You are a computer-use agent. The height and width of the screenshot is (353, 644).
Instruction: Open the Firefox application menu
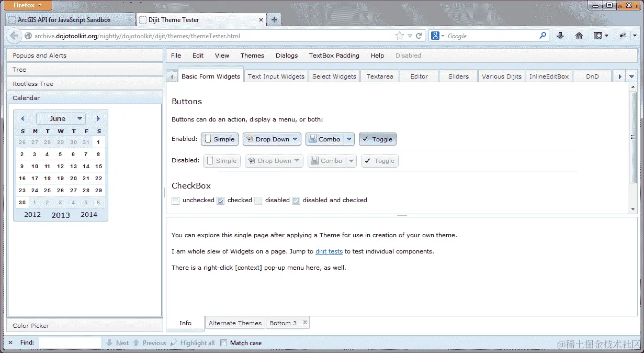click(28, 5)
